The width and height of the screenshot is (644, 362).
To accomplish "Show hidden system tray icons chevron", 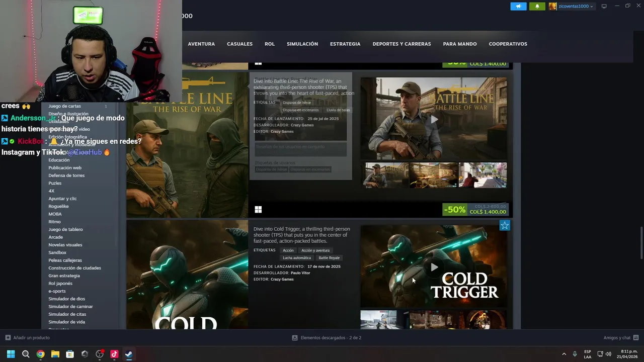I will click(x=564, y=354).
